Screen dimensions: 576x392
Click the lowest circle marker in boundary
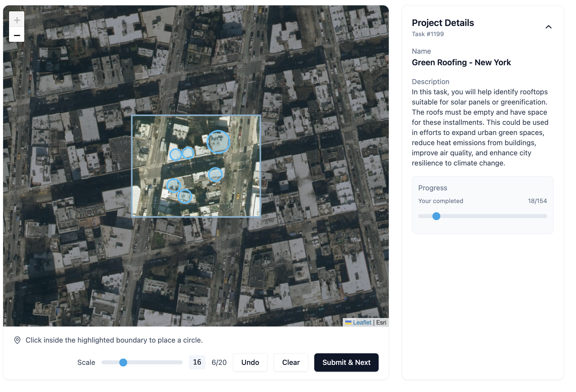(185, 196)
